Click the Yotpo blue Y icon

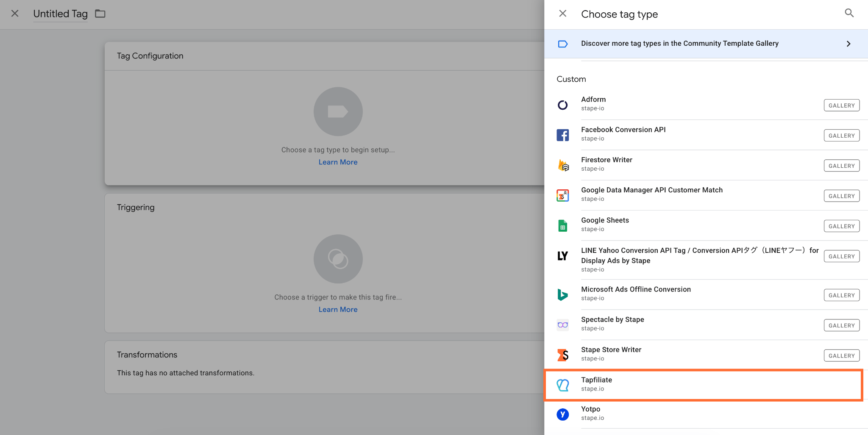[x=563, y=414]
